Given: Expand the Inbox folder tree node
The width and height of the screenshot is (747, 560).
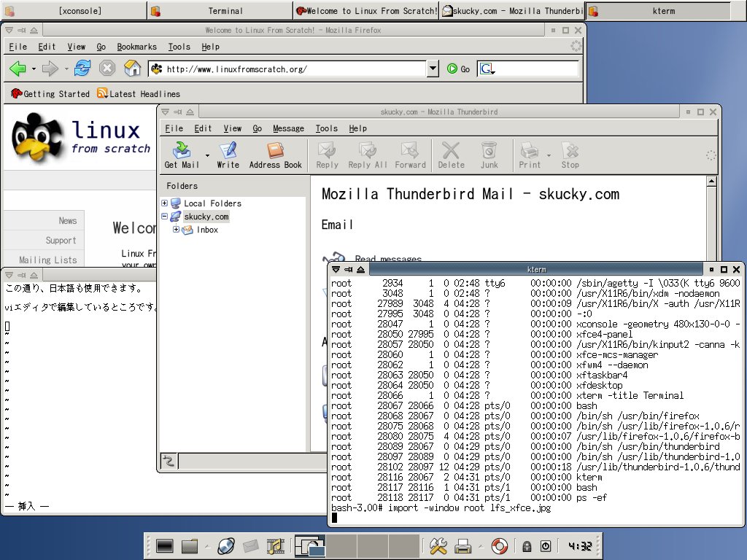Looking at the screenshot, I should pos(176,230).
